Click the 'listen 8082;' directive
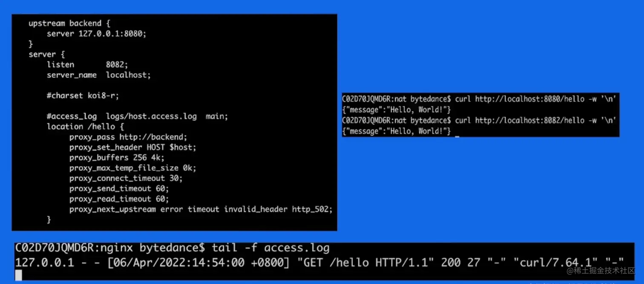This screenshot has width=644, height=284. [87, 64]
